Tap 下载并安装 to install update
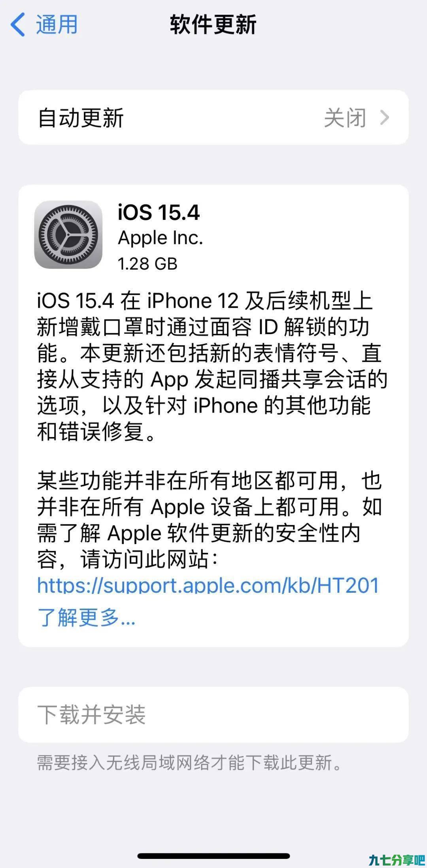This screenshot has width=427, height=868. tap(213, 715)
